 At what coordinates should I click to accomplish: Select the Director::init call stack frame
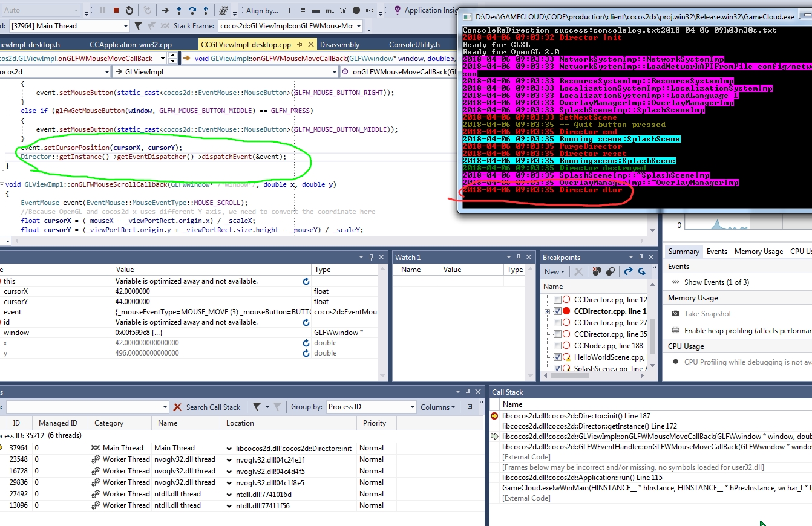(575, 416)
